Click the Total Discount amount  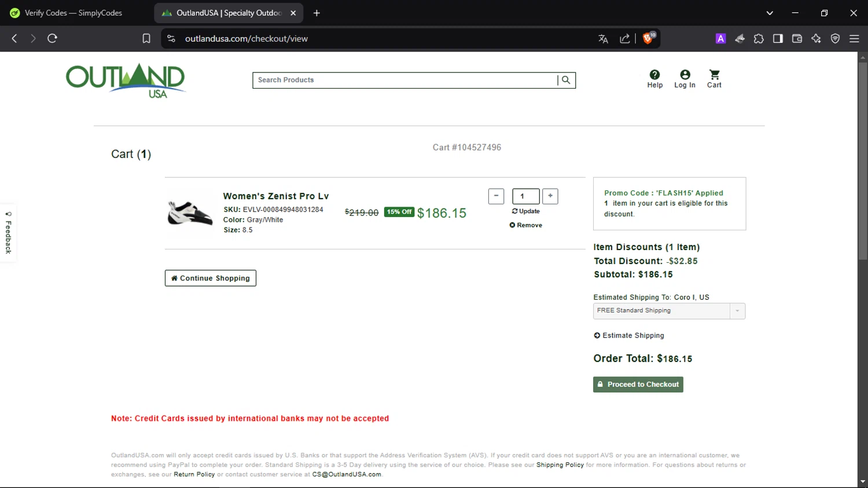click(x=682, y=261)
